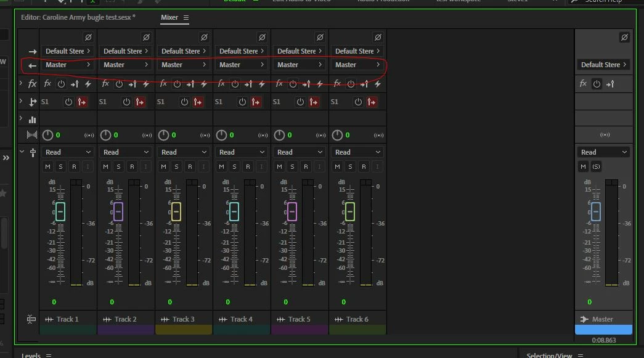The image size is (644, 358).
Task: Expand the collapsed left panel double-arrow
Action: pos(6,158)
